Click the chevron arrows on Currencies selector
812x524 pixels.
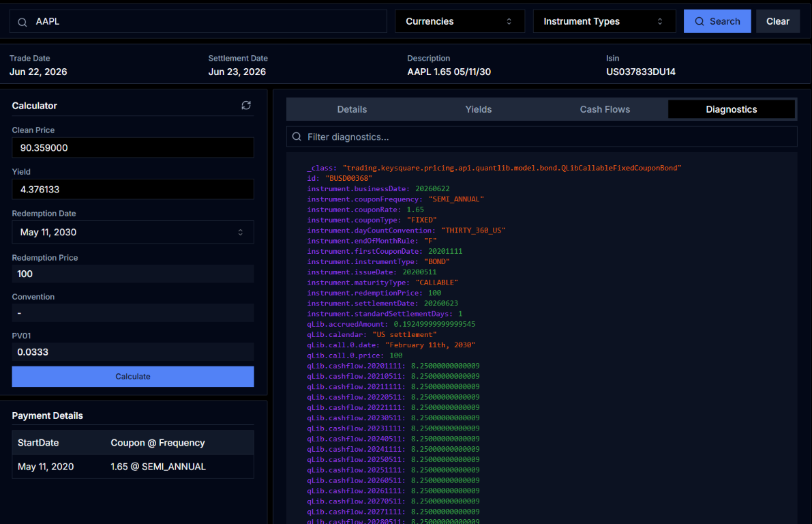pos(509,21)
